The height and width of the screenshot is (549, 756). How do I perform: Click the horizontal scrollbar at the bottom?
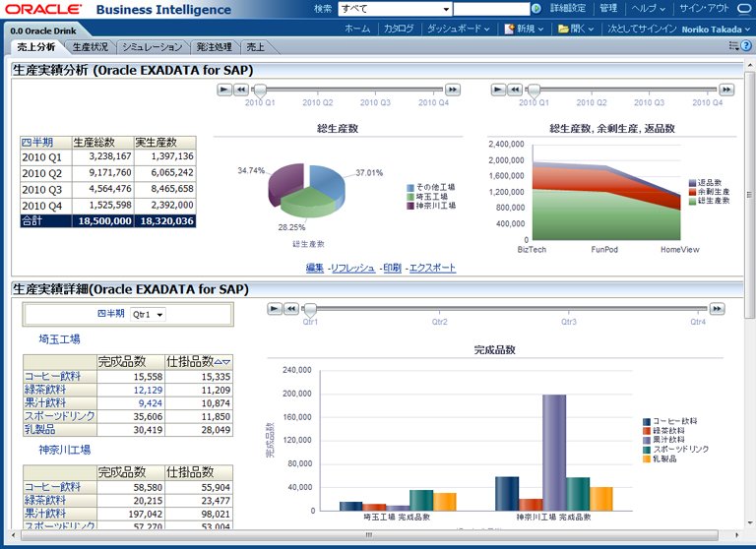click(x=368, y=535)
